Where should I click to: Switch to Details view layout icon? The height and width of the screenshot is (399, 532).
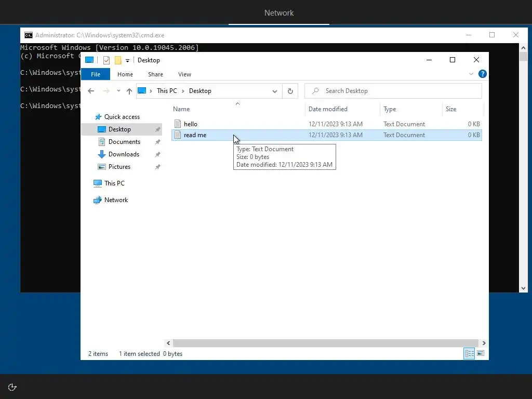point(469,353)
